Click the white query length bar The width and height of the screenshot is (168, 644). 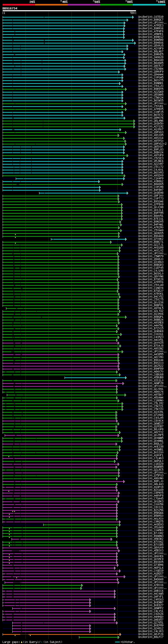click(69, 11)
